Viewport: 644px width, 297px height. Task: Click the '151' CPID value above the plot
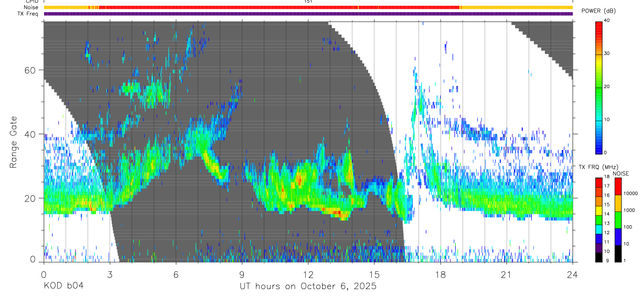click(308, 2)
